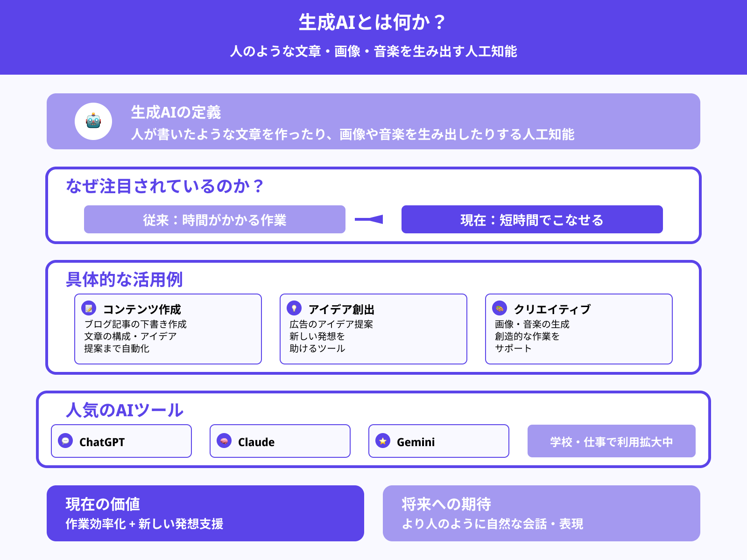Collapse the 人気のAIツール section
This screenshot has width=747, height=560.
point(125,410)
